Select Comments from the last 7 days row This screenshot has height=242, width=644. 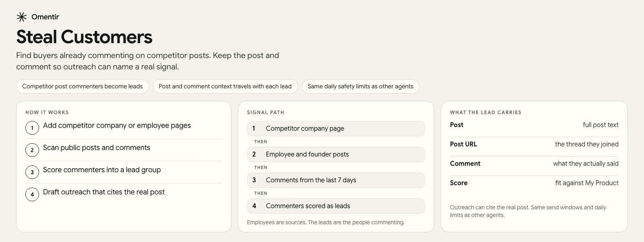(336, 180)
